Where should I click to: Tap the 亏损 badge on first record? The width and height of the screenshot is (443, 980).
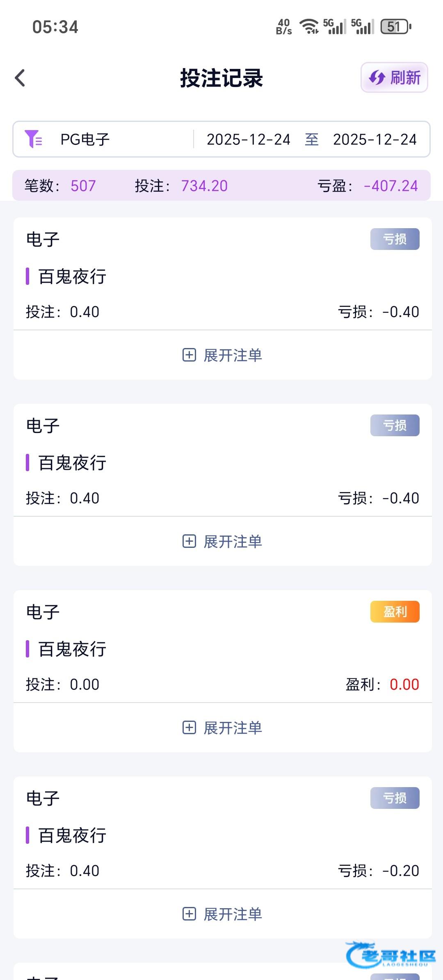click(395, 239)
